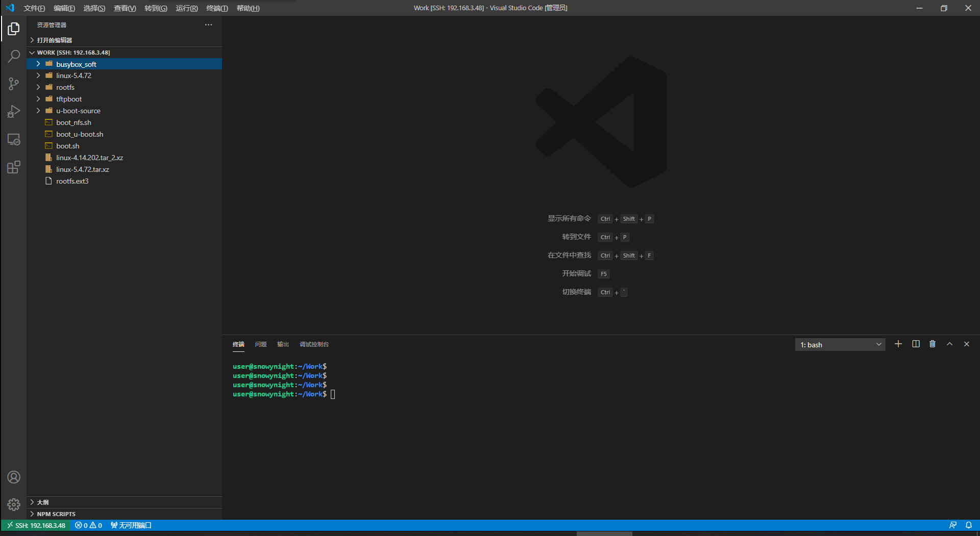Open boot.sh file
This screenshot has height=536, width=980.
pos(67,146)
